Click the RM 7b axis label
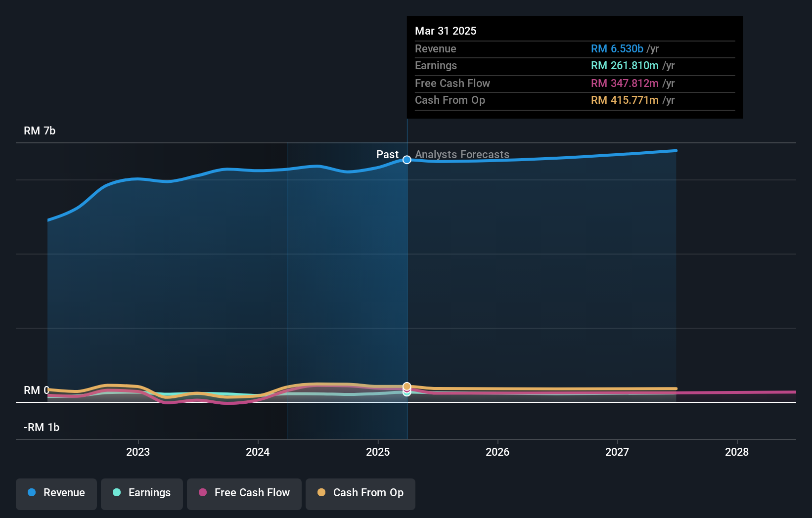This screenshot has height=518, width=812. (40, 130)
